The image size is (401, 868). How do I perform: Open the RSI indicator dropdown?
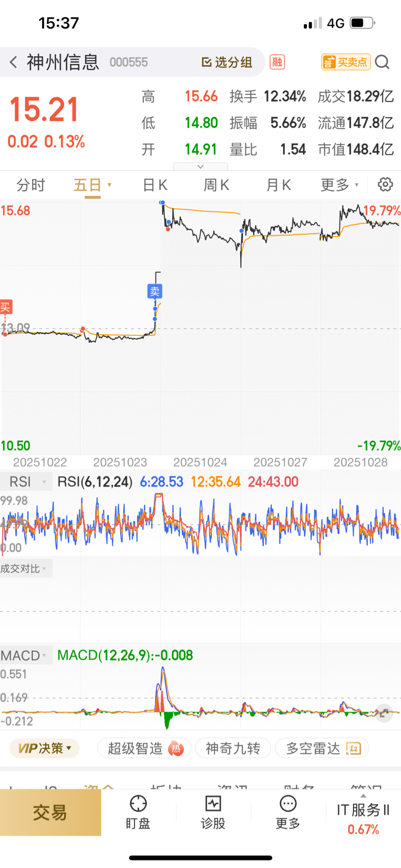(27, 482)
